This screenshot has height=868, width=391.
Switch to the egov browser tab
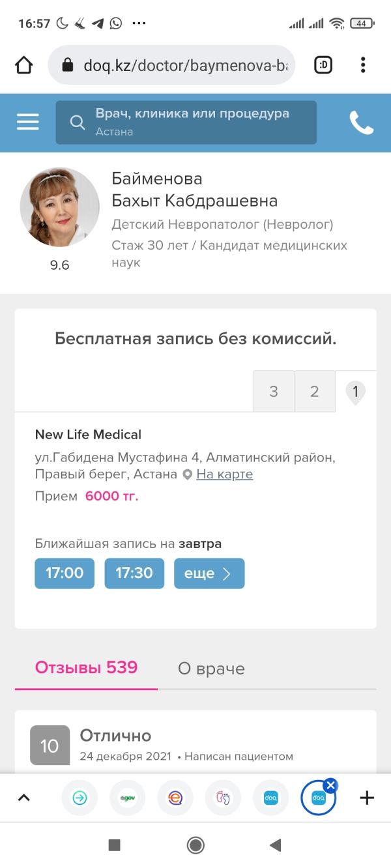(x=127, y=798)
